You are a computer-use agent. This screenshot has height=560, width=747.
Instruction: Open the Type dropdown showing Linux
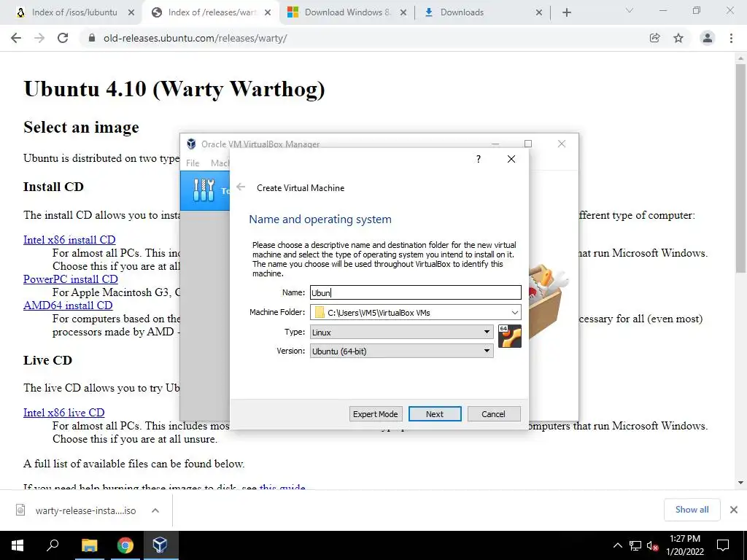coord(402,332)
